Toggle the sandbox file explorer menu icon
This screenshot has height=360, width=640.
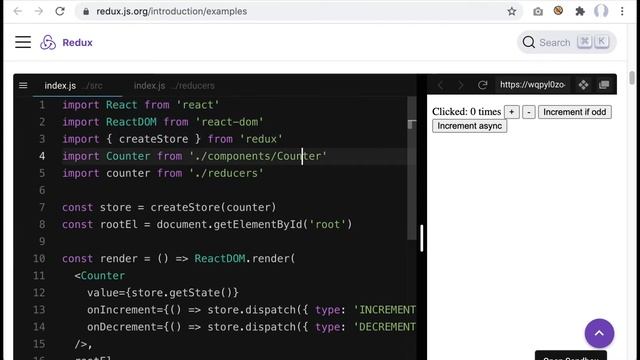click(x=23, y=85)
